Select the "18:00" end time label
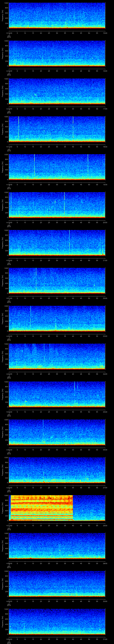This screenshot has width=114, height=644. click(105, 147)
